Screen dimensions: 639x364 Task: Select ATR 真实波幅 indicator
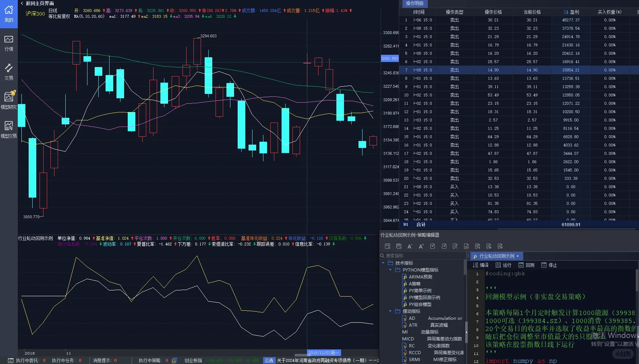pyautogui.click(x=425, y=325)
